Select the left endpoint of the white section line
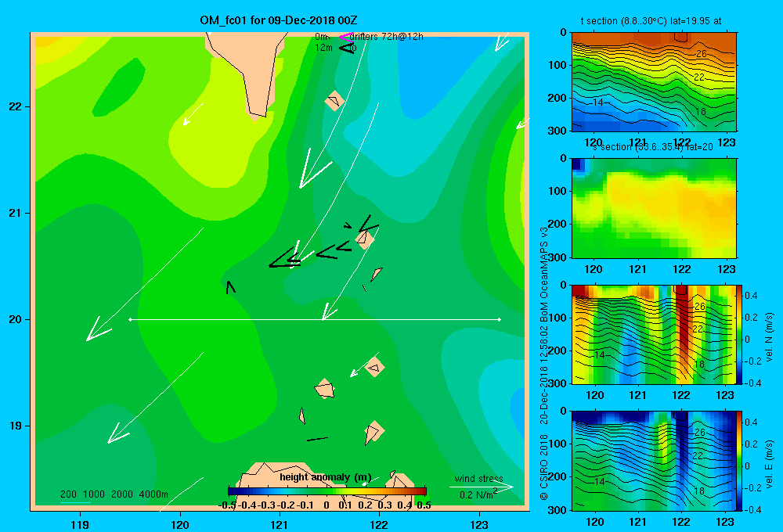This screenshot has height=532, width=783. (x=130, y=319)
